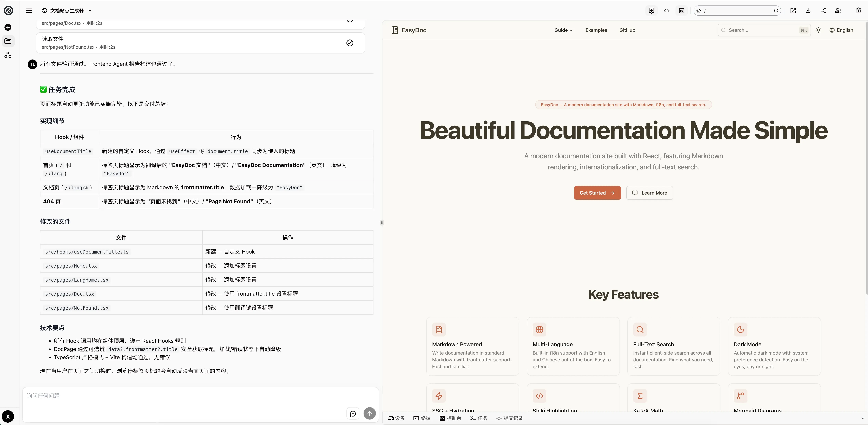868x425 pixels.
Task: Click the Get Started button
Action: pos(597,193)
